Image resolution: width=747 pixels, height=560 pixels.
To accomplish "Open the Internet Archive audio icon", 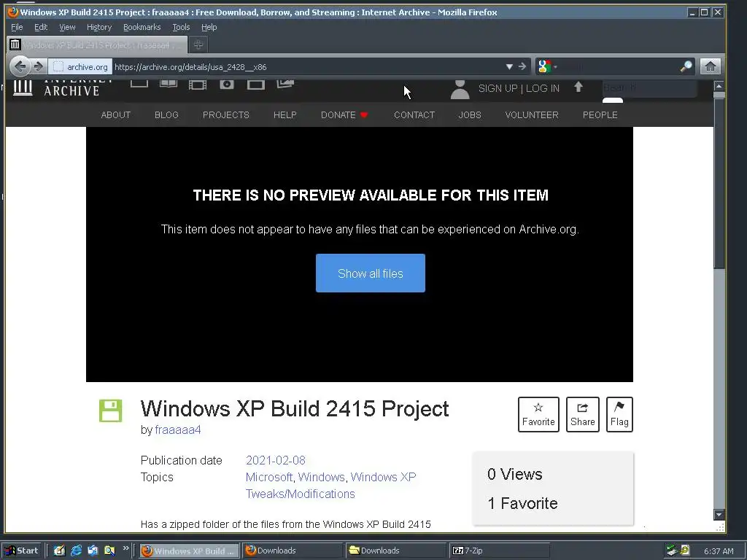I will 227,85.
